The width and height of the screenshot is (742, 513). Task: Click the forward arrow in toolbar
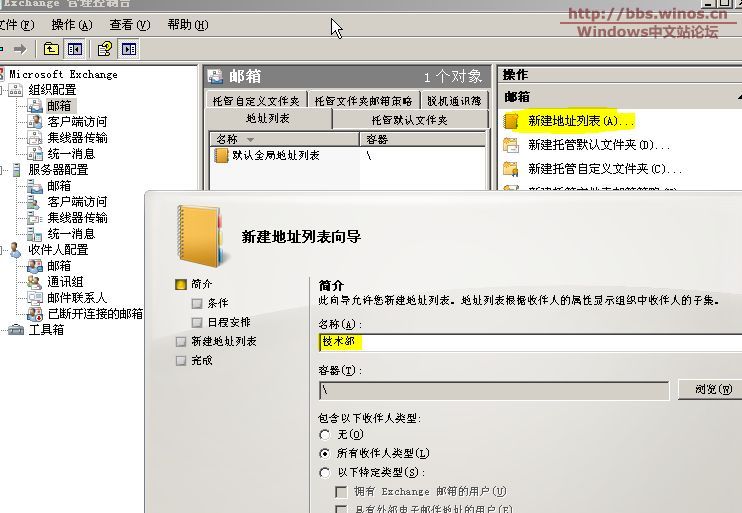19,48
